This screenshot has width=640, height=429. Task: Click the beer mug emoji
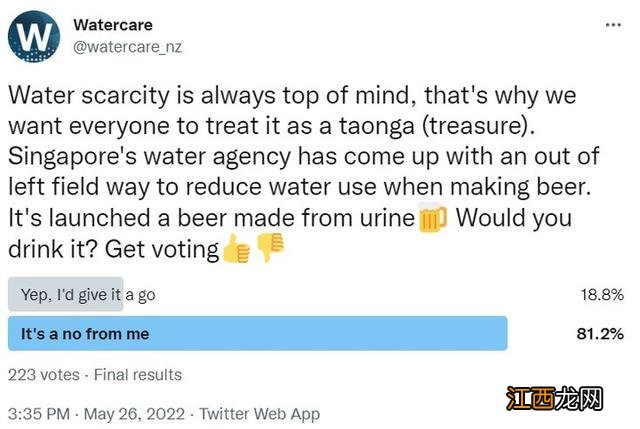[431, 218]
